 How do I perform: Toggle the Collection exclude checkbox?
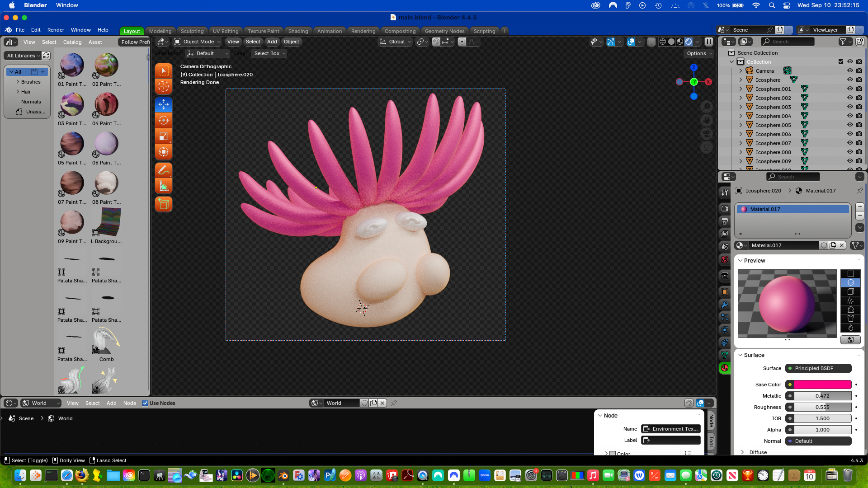841,61
